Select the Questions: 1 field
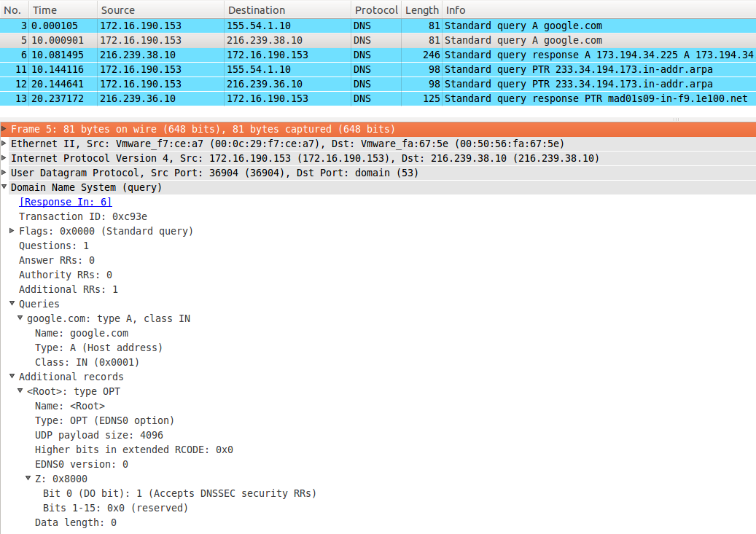Viewport: 756px width, 534px height. coord(53,246)
